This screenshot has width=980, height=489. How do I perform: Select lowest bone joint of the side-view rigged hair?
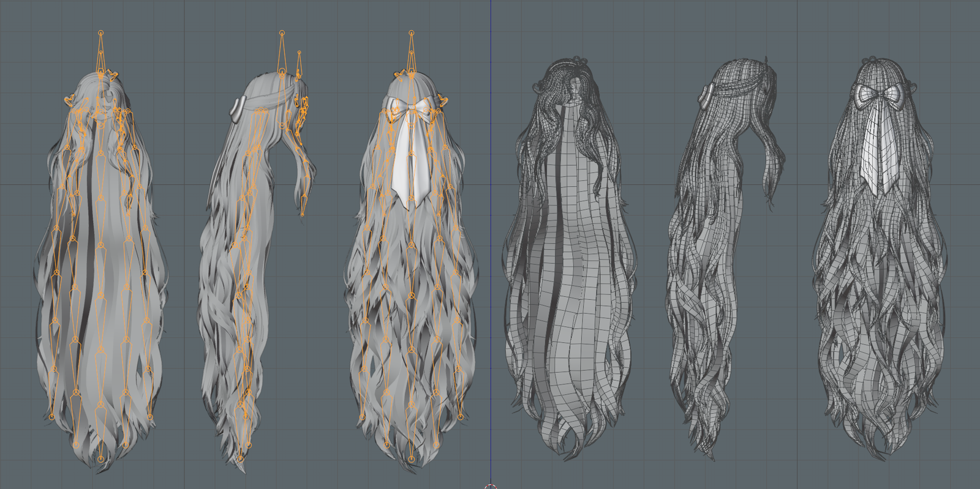click(x=241, y=458)
